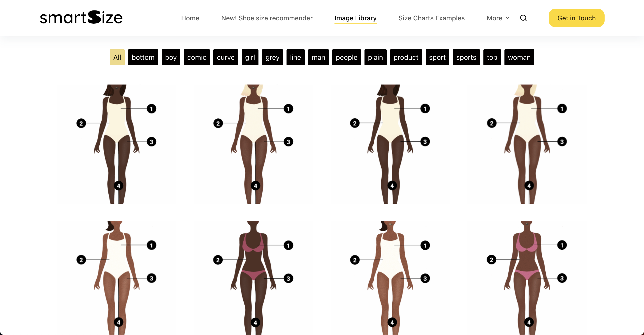Open first blonde cream bodysuit figure image
This screenshot has height=335, width=644.
pos(253,144)
